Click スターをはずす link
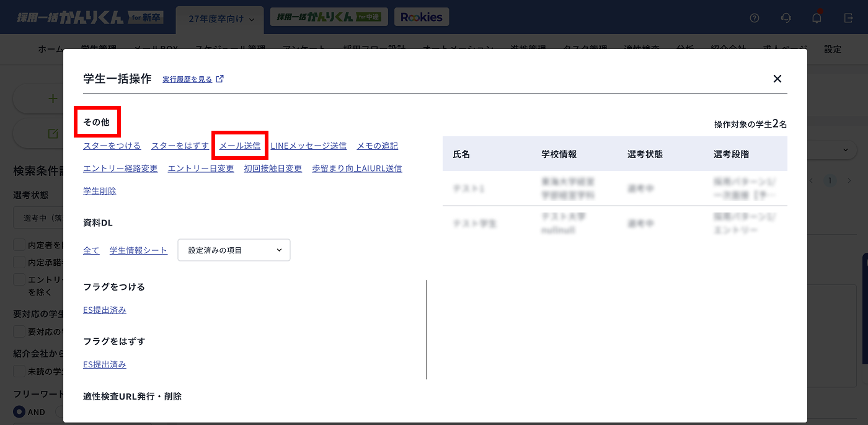868x425 pixels. pos(180,146)
